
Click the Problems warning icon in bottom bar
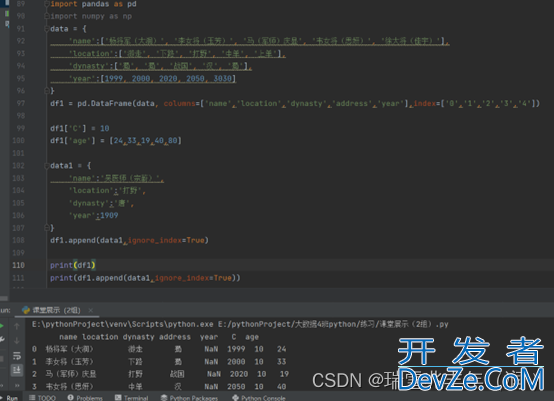(70, 397)
